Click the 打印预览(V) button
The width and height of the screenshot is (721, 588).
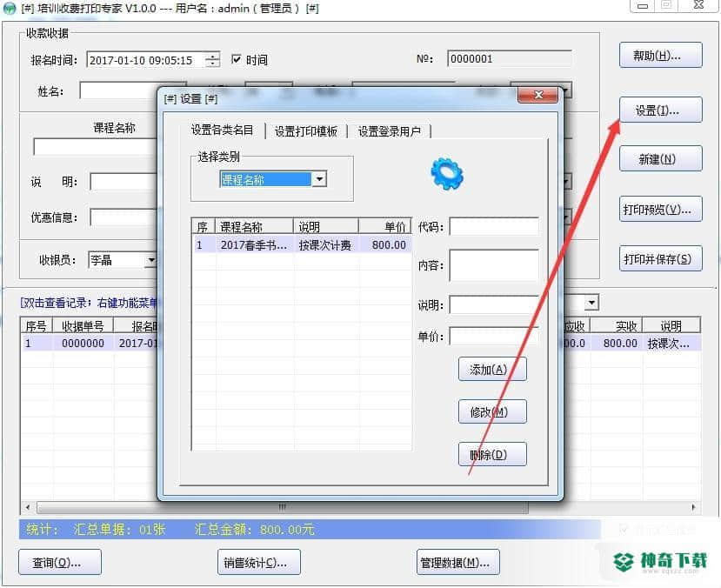point(660,209)
